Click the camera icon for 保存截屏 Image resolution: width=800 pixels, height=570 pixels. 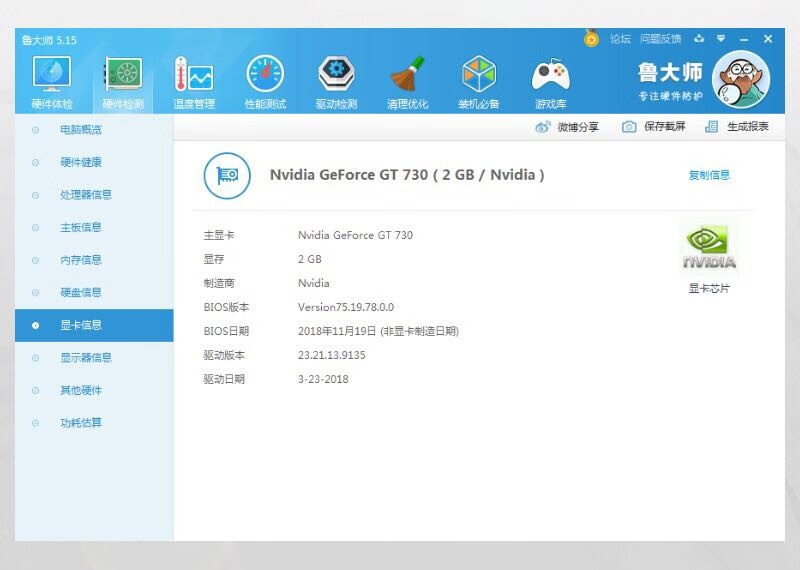click(629, 127)
